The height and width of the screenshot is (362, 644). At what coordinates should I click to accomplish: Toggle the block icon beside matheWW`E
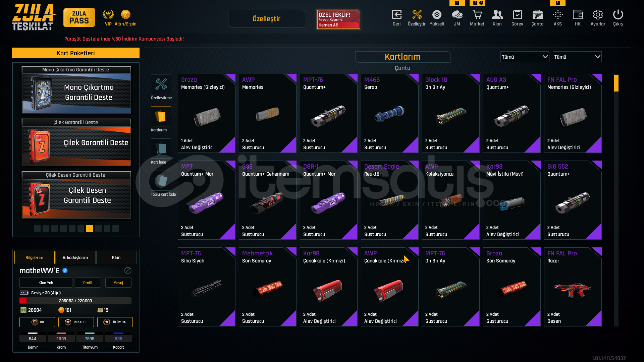tap(128, 270)
